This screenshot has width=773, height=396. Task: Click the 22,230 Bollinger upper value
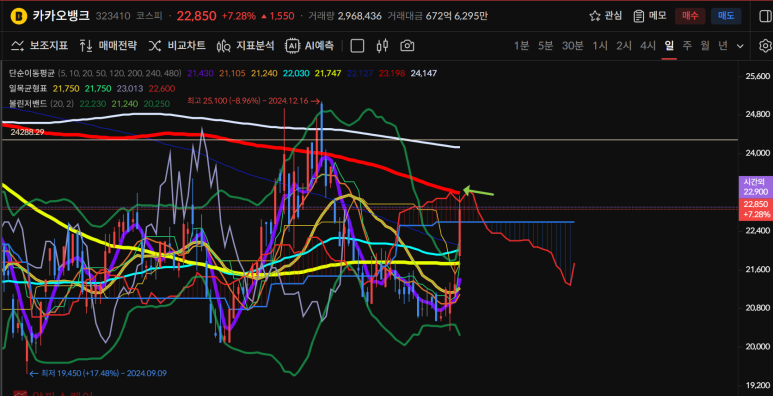click(x=92, y=104)
